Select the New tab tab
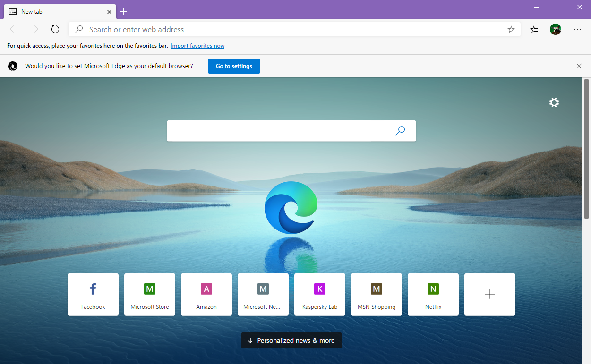Screen dimensions: 591x364 60,12
